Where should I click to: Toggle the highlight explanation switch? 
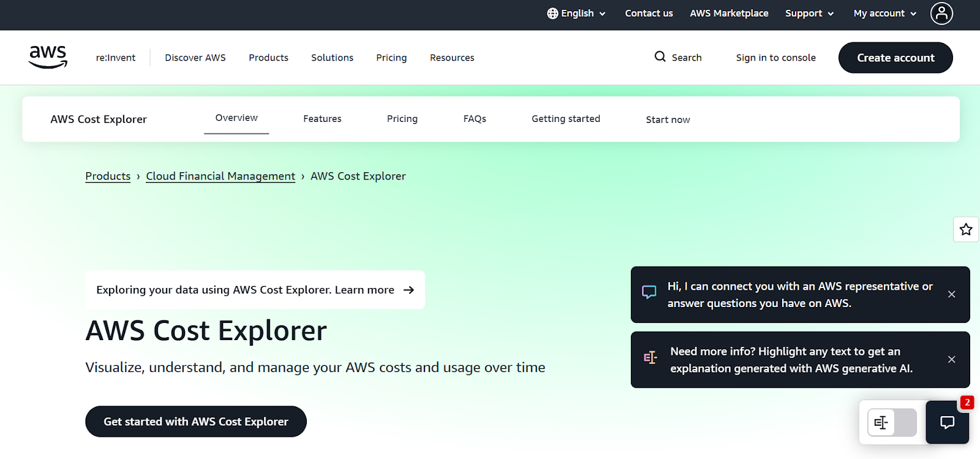892,422
